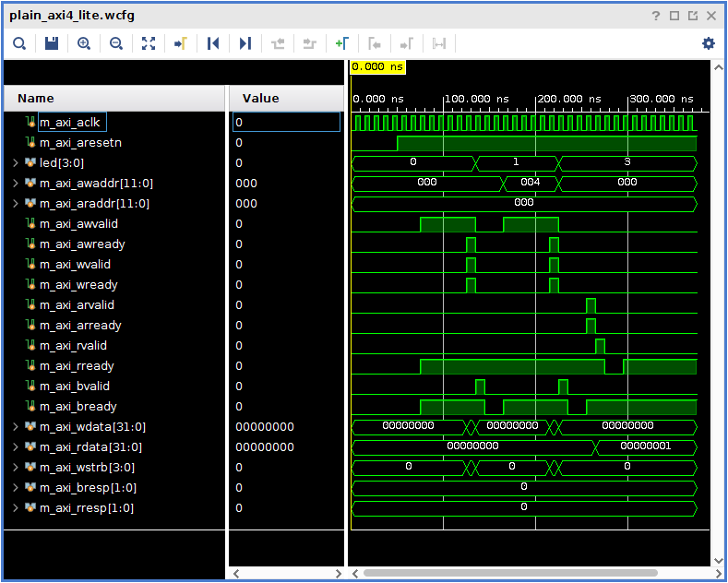Click the m_axi_awaddr value 000
Image resolution: width=728 pixels, height=583 pixels.
246,184
